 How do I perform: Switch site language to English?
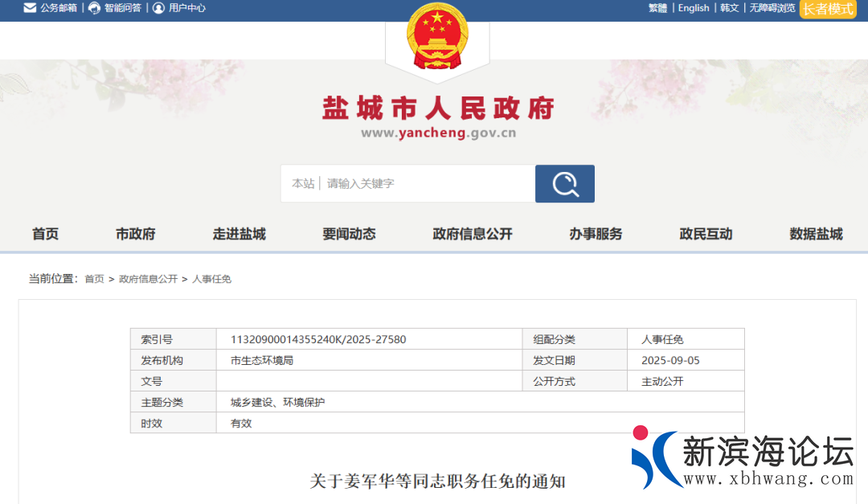tap(694, 8)
